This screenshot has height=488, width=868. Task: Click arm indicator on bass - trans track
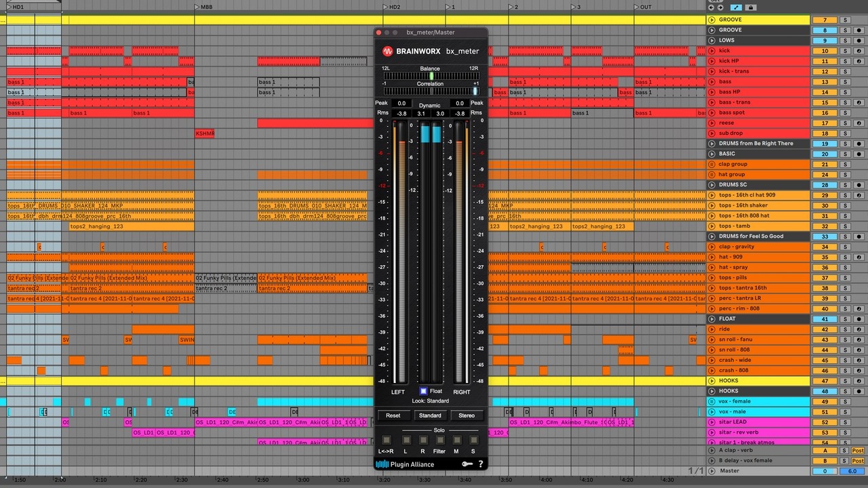[858, 102]
